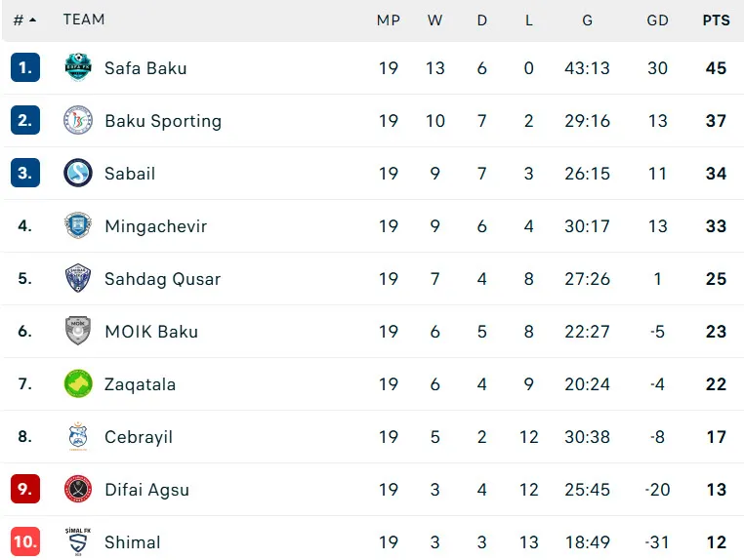The height and width of the screenshot is (560, 744).
Task: Click the red position 9 badge
Action: coord(24,489)
